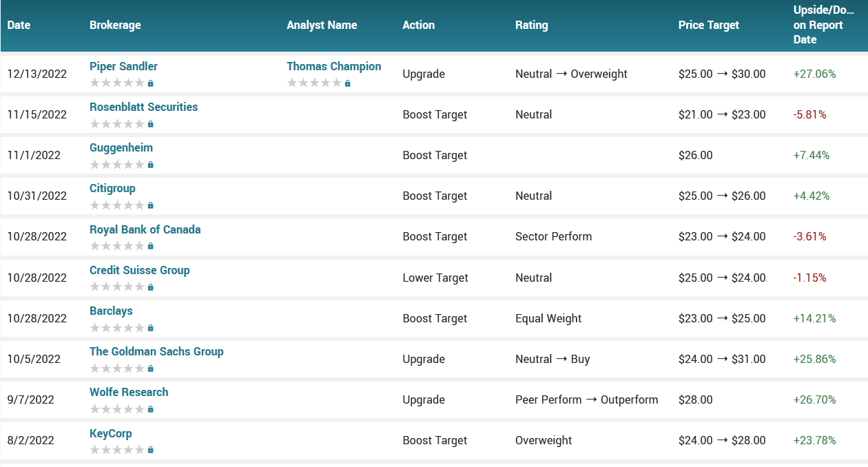Screen dimensions: 868x467
Task: Open the KeyCorp brokerage link
Action: (x=111, y=433)
